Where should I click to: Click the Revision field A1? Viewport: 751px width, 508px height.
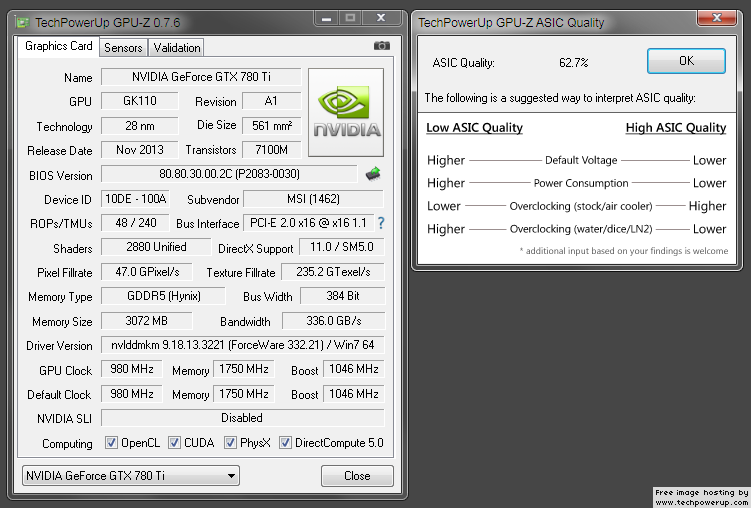[x=272, y=101]
